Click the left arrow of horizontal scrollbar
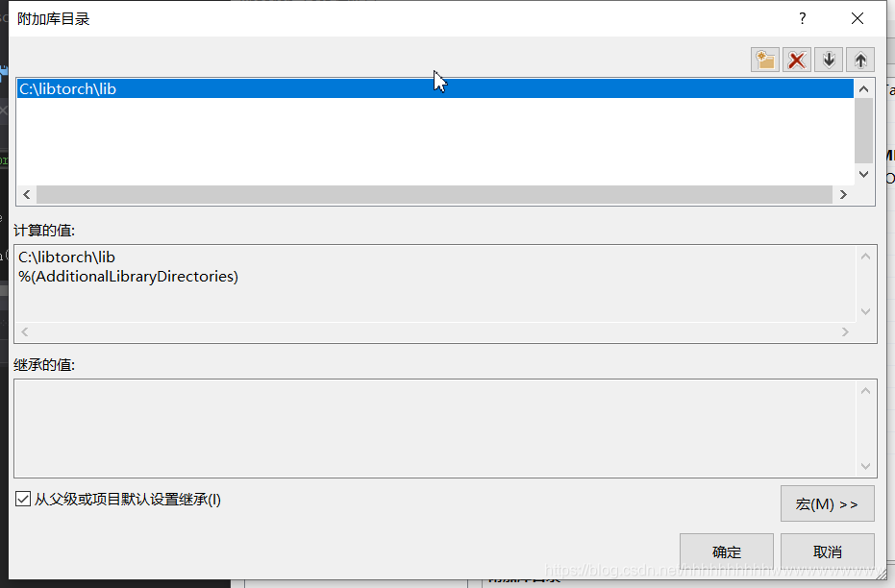Screen dimensions: 895x588 (x=26, y=194)
